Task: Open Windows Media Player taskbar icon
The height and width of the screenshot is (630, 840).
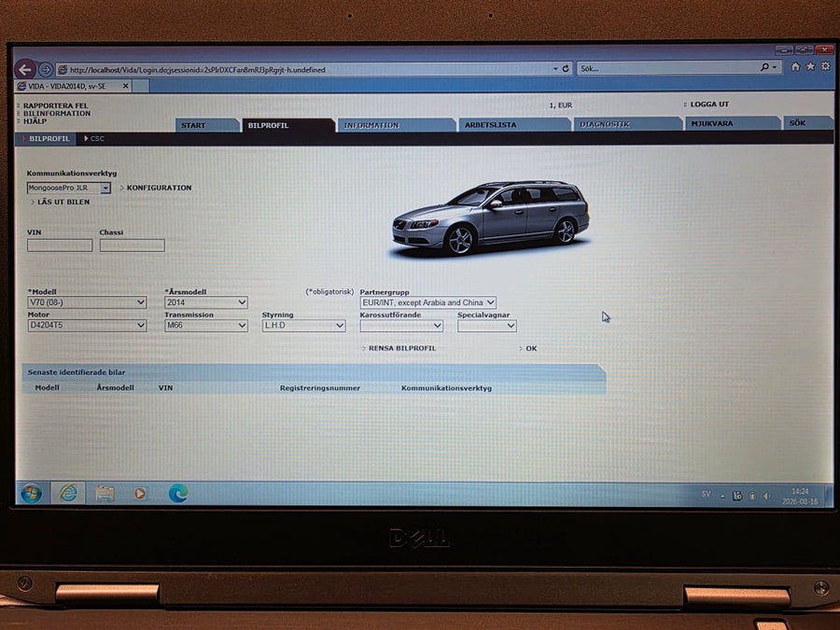Action: [x=140, y=494]
